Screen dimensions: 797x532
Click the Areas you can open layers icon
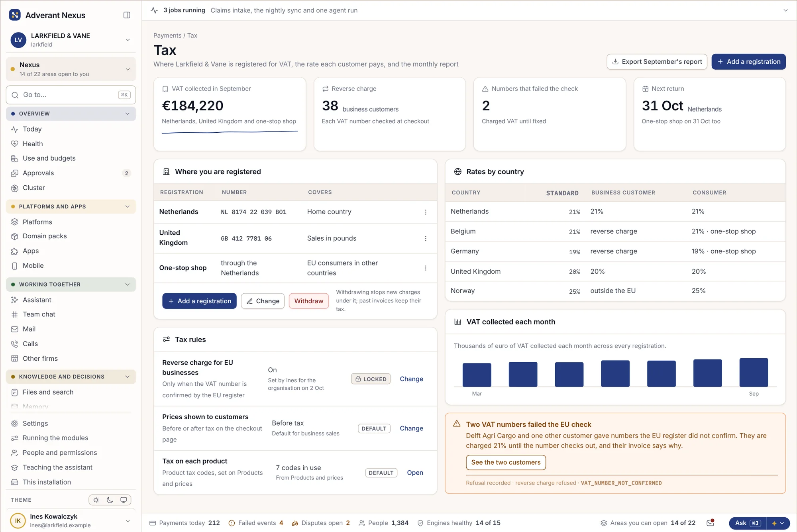(604, 523)
